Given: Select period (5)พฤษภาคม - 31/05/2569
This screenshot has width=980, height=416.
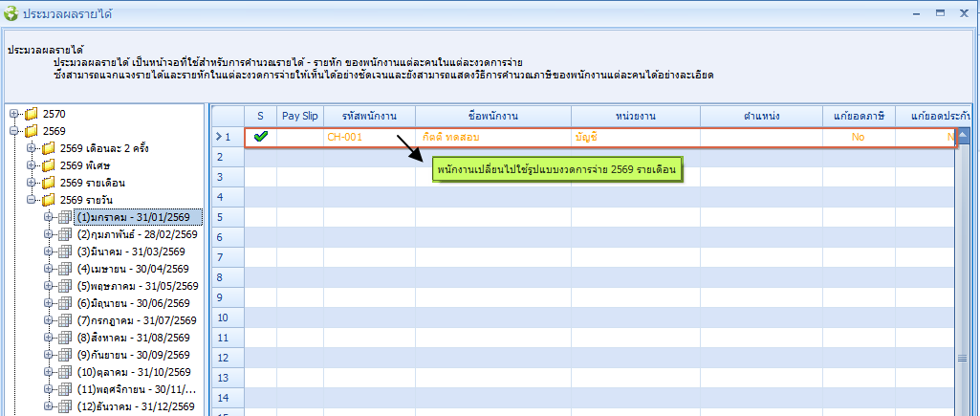Looking at the screenshot, I should click(x=138, y=286).
